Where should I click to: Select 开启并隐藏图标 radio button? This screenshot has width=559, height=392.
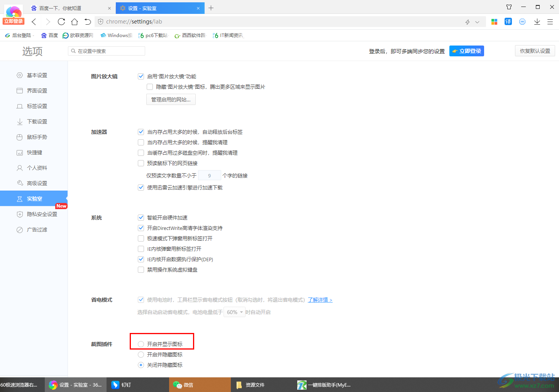(x=141, y=355)
